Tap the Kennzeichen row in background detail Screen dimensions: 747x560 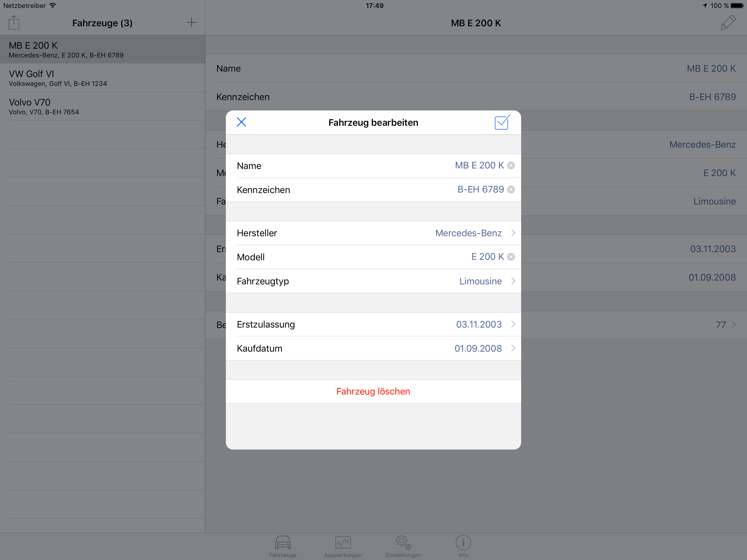tap(476, 97)
